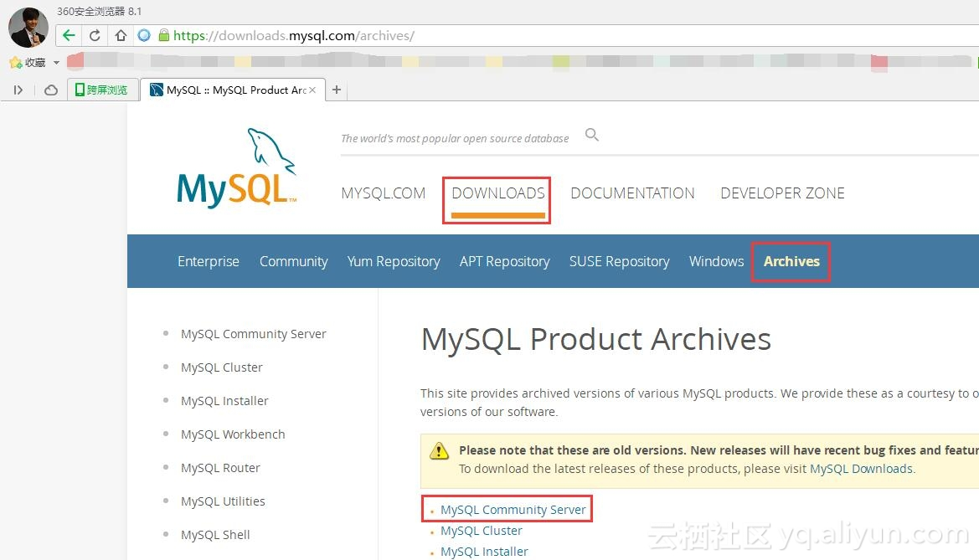Click the green padlock security icon
Image resolution: width=979 pixels, height=560 pixels.
pos(163,36)
